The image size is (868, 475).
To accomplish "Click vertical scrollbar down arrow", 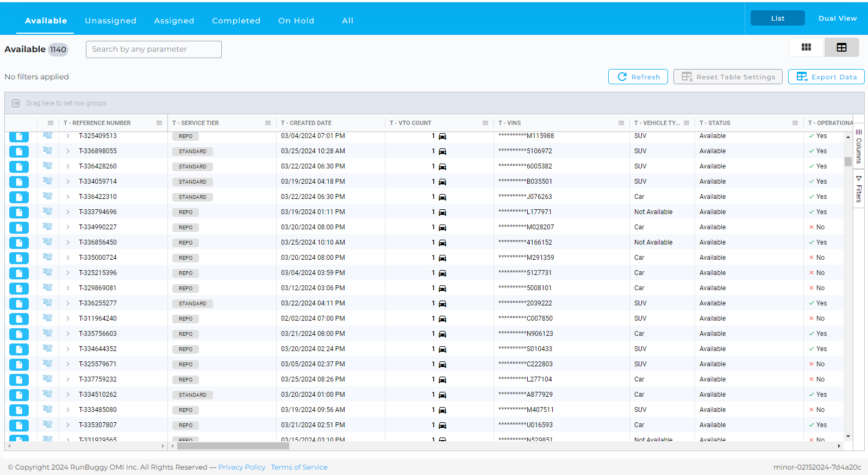I will point(848,436).
